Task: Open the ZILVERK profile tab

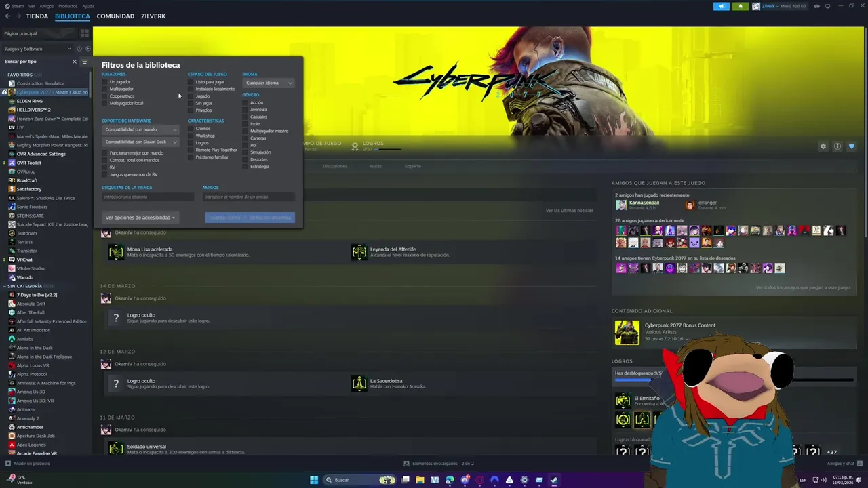Action: click(153, 16)
